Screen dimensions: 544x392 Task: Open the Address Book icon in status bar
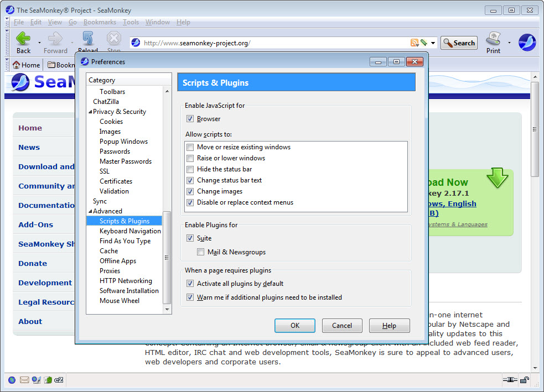point(48,380)
